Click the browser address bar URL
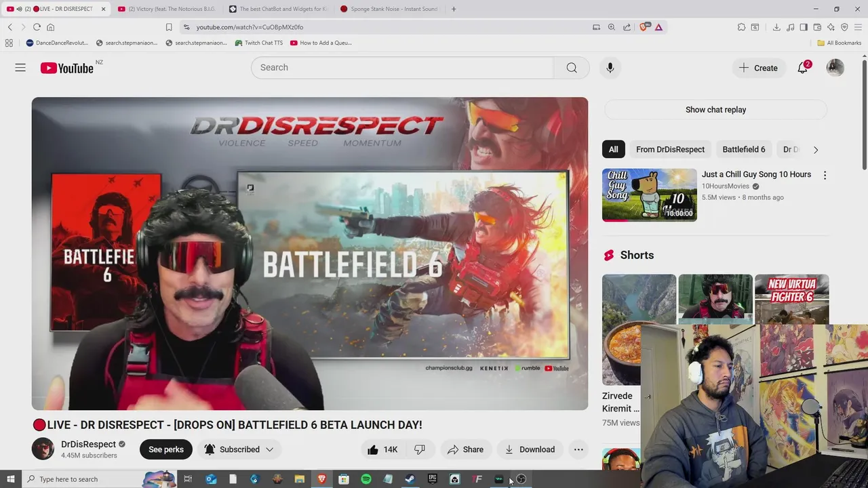The height and width of the screenshot is (488, 868). tap(250, 27)
